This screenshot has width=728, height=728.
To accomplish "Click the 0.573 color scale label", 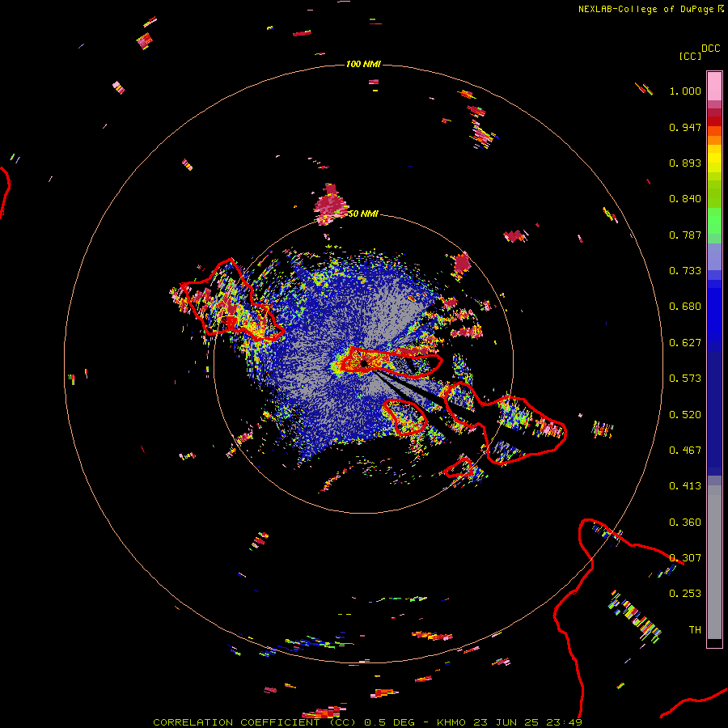I will pyautogui.click(x=685, y=379).
